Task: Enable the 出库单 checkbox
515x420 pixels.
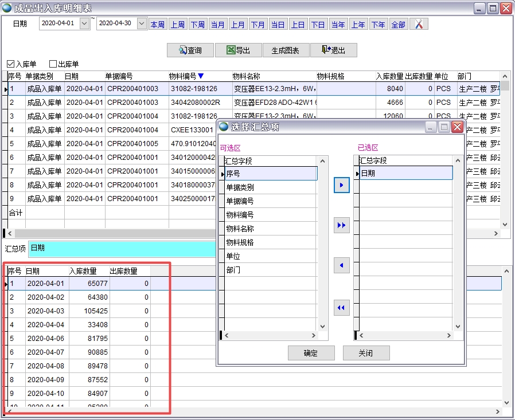Action: (x=53, y=64)
